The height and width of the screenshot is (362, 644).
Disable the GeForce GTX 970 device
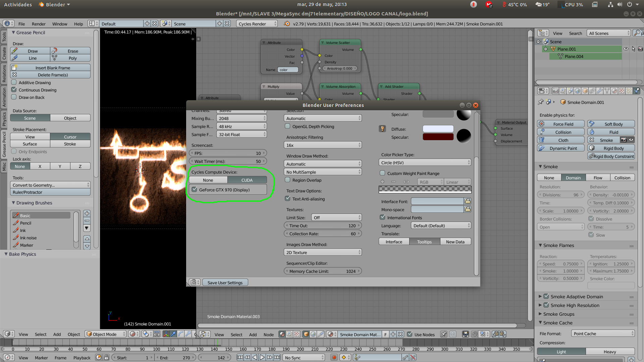(195, 190)
